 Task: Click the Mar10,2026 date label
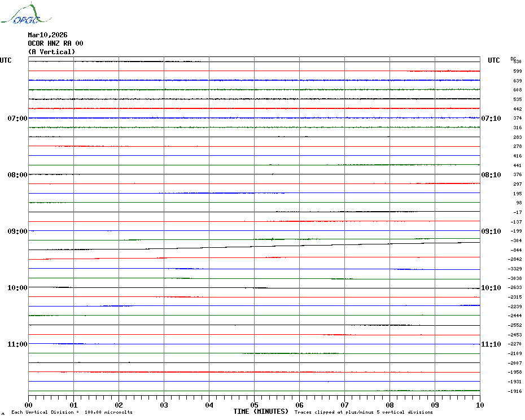coord(47,35)
